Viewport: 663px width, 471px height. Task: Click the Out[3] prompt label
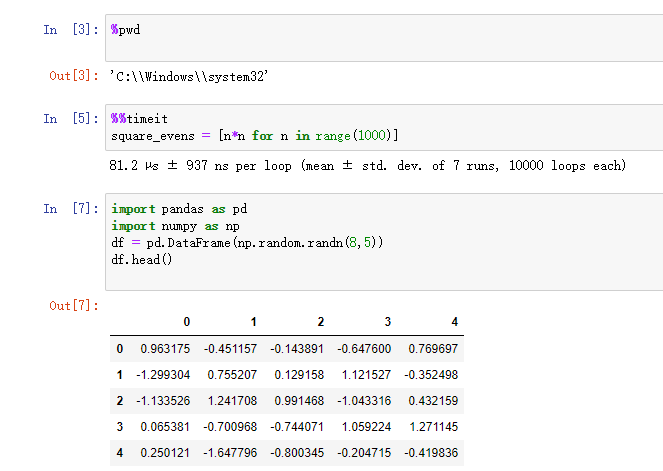click(x=74, y=76)
